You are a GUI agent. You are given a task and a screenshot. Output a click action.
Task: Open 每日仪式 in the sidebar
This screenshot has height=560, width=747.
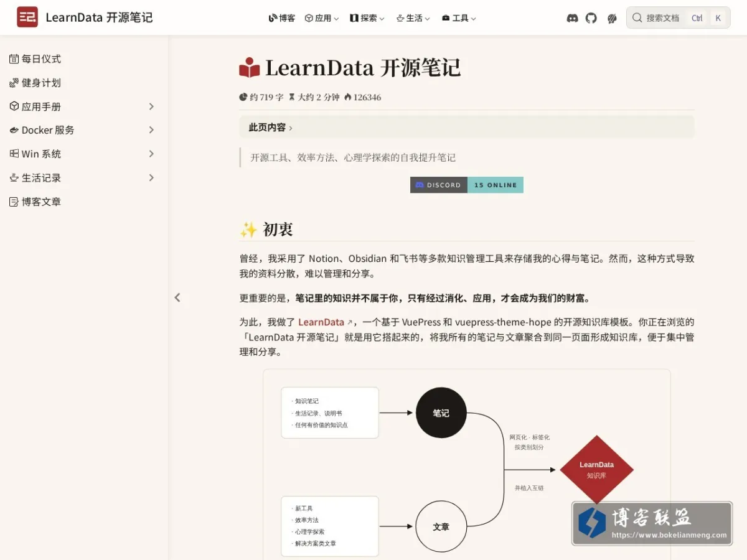pos(42,59)
